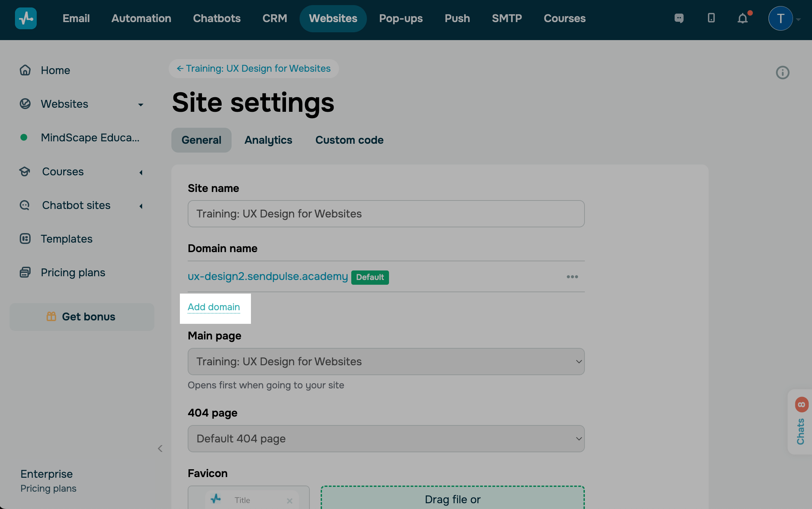Screen dimensions: 812x509
Task: Click the Home icon in sidebar
Action: coord(25,70)
